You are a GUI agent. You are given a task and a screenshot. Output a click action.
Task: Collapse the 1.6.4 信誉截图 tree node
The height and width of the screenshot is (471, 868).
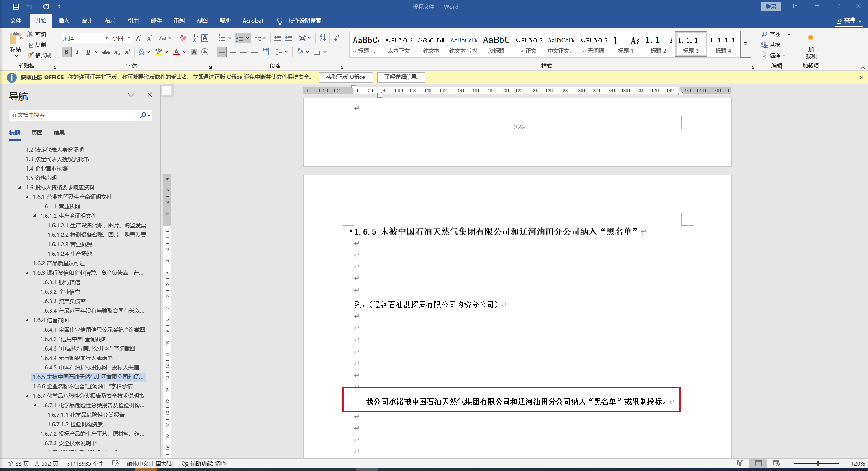[27, 320]
